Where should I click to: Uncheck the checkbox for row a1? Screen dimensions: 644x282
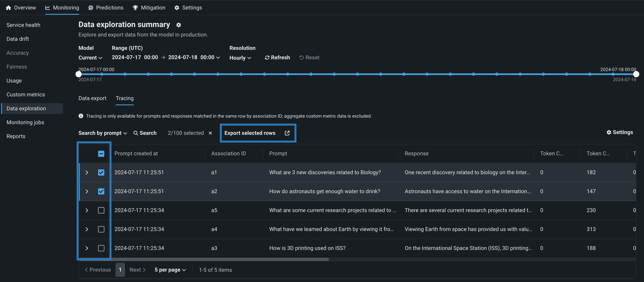pos(101,172)
